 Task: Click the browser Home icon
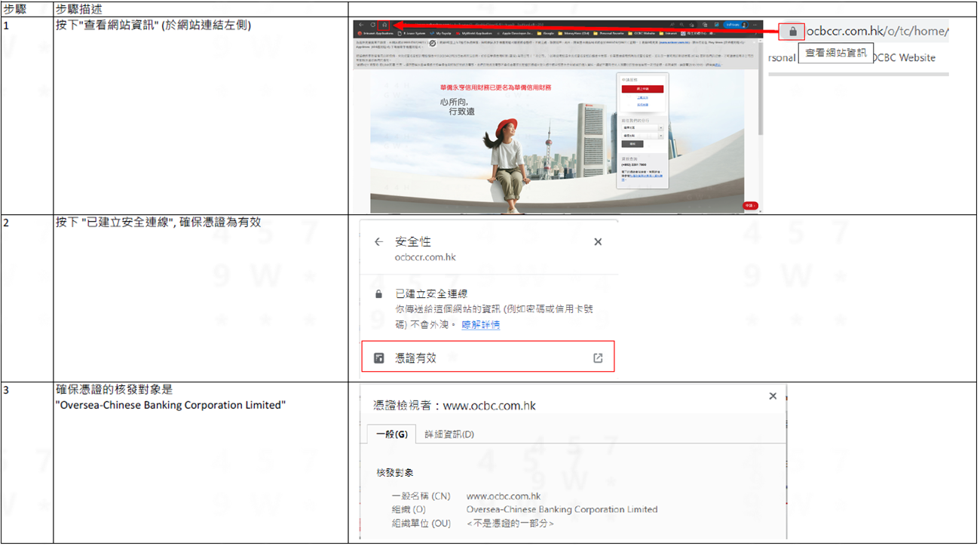(384, 23)
